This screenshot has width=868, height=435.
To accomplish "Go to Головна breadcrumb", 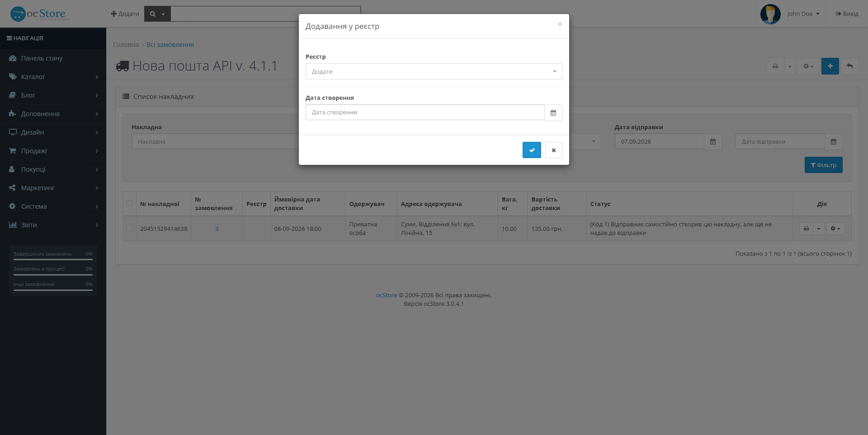I will tap(126, 45).
